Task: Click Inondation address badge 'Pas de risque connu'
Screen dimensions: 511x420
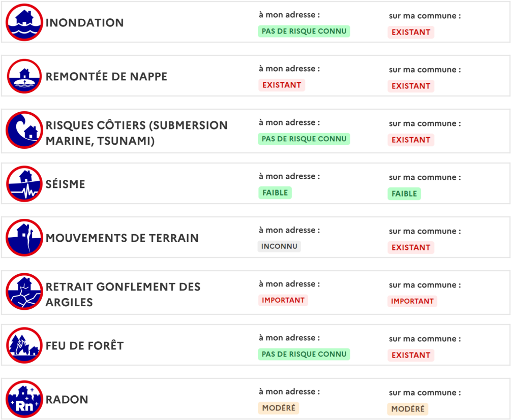Action: coord(304,31)
